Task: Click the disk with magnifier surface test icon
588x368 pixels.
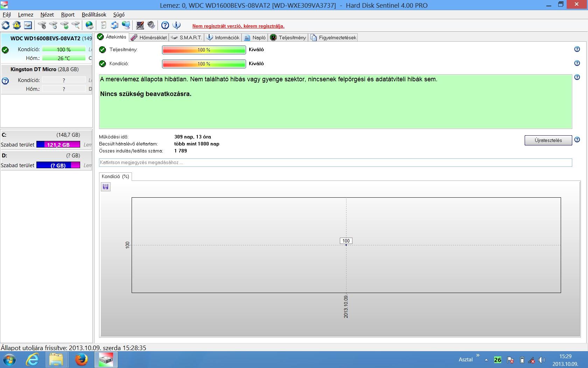Action: tap(76, 25)
